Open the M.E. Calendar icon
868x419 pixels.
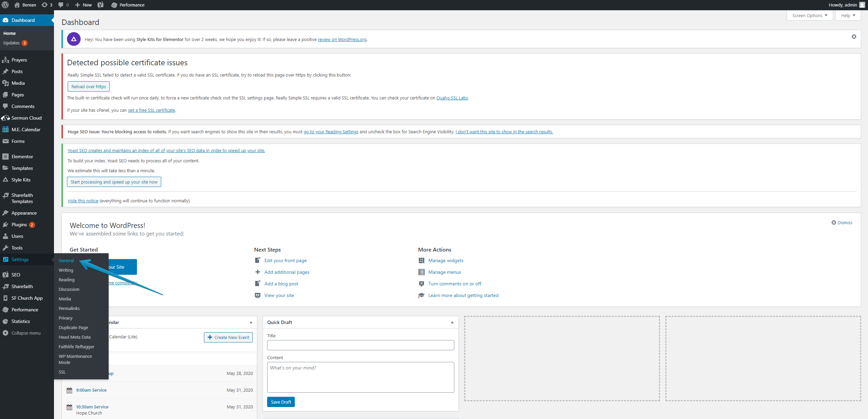click(x=5, y=130)
